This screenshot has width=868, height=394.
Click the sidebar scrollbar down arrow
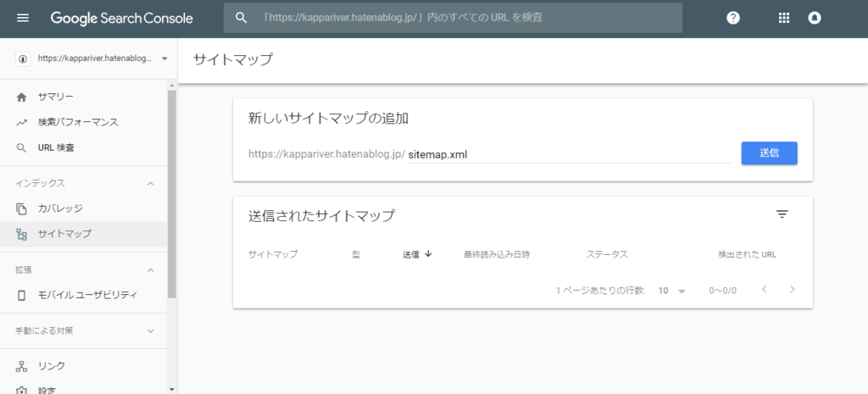pyautogui.click(x=171, y=390)
